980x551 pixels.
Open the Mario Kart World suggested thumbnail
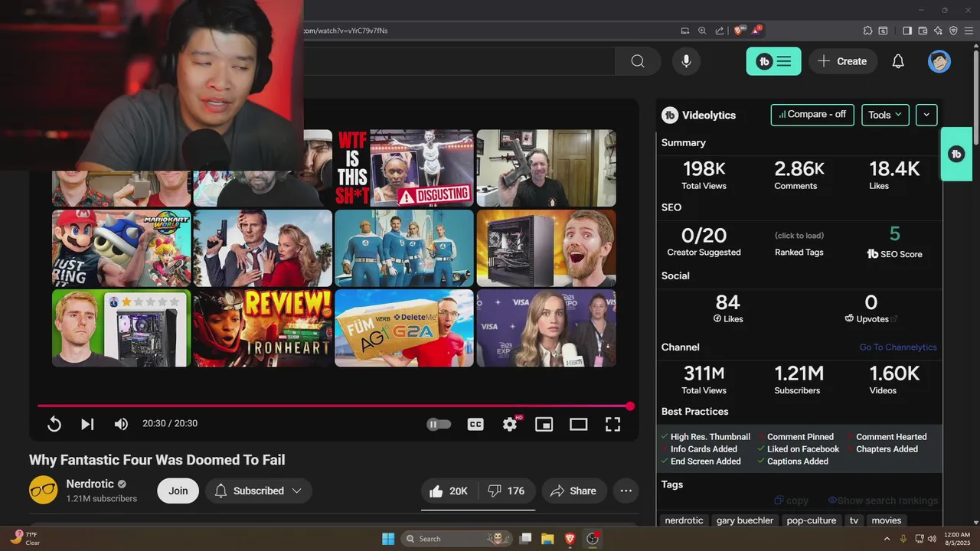pos(121,249)
